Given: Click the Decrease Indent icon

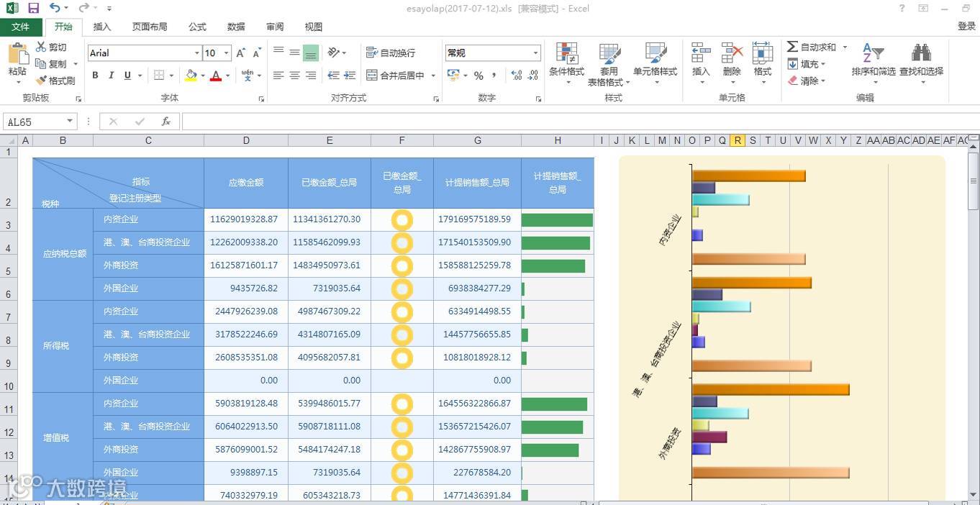Looking at the screenshot, I should pyautogui.click(x=333, y=75).
